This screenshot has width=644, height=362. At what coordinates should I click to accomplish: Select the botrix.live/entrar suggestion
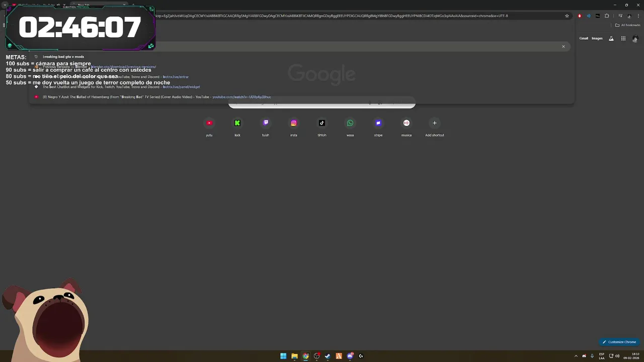coord(301,77)
